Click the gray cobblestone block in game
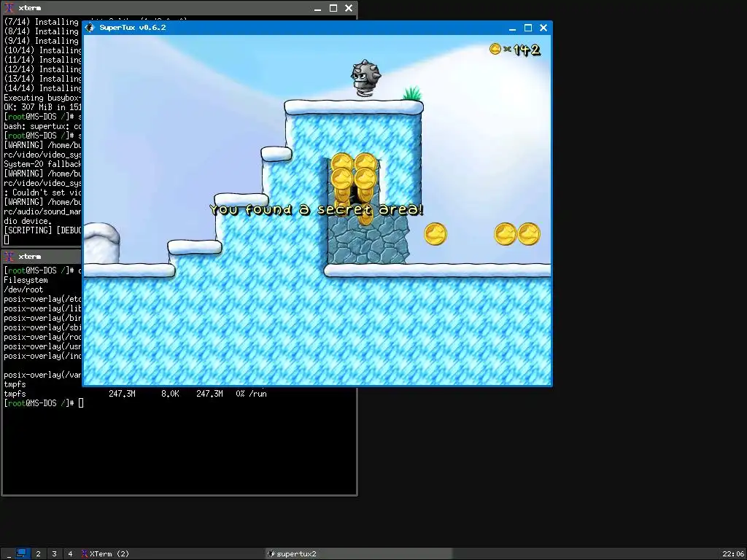747x560 pixels. click(368, 238)
